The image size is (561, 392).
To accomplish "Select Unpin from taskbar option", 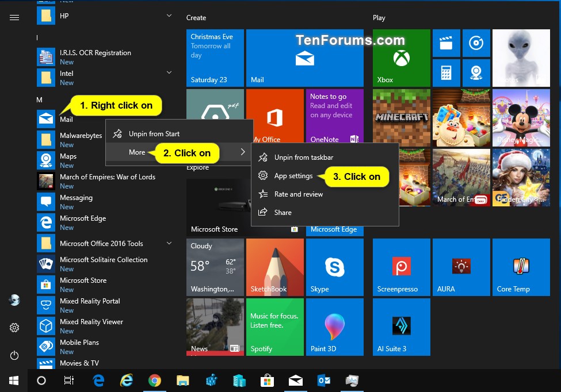I will (x=303, y=157).
